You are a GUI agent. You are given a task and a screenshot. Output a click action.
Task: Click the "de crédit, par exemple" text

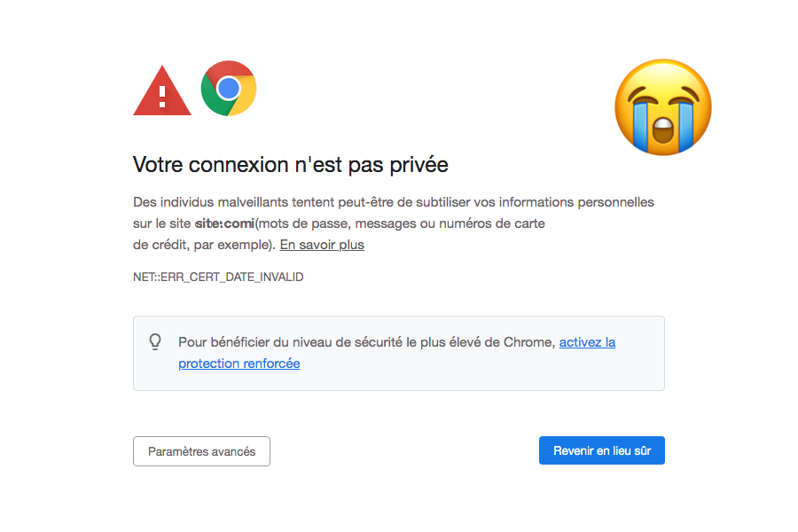(x=202, y=245)
